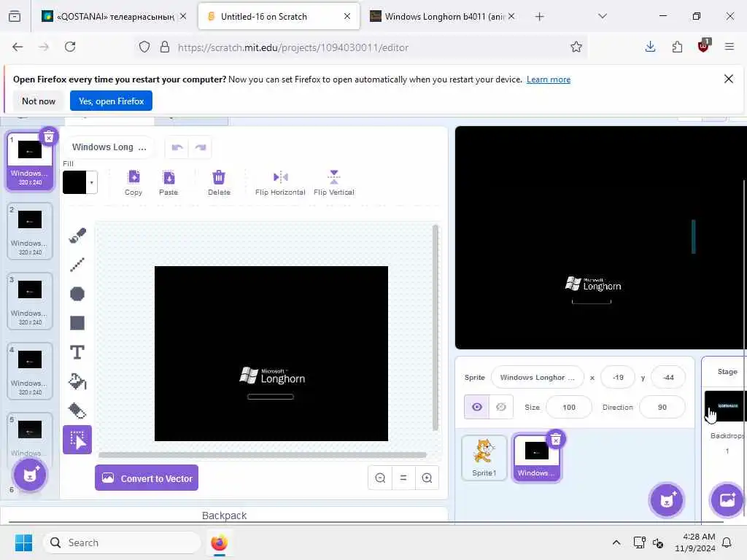Screen dimensions: 747x560
Task: Select the Brush tool in paint editor
Action: (77, 236)
